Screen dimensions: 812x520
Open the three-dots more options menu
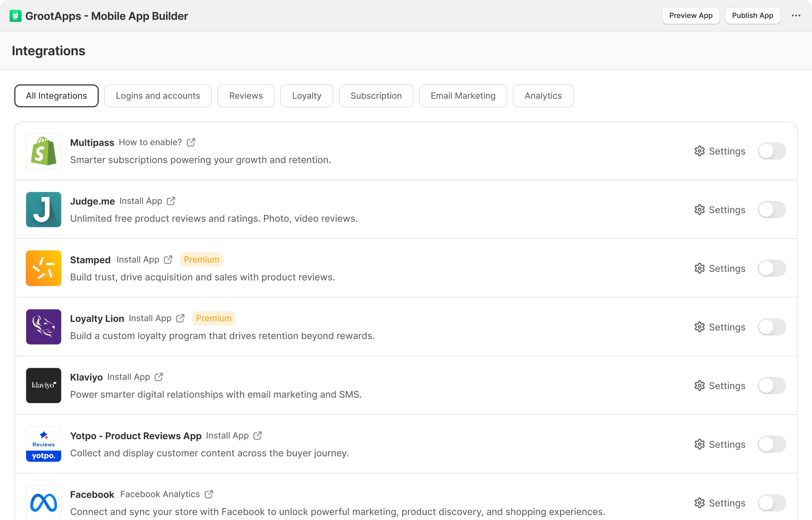[x=796, y=15]
